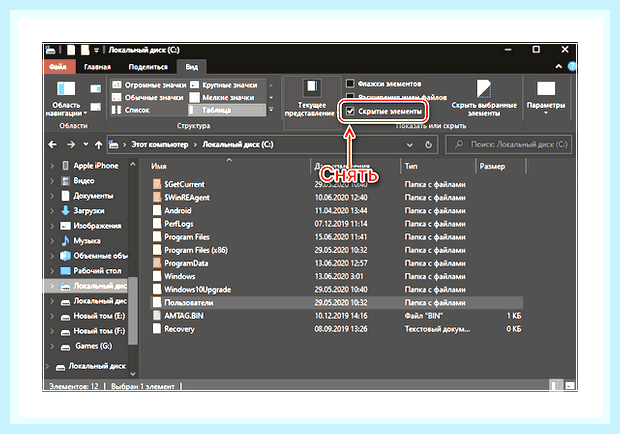
Task: Enable the Флажки элементов checkbox
Action: click(x=350, y=83)
